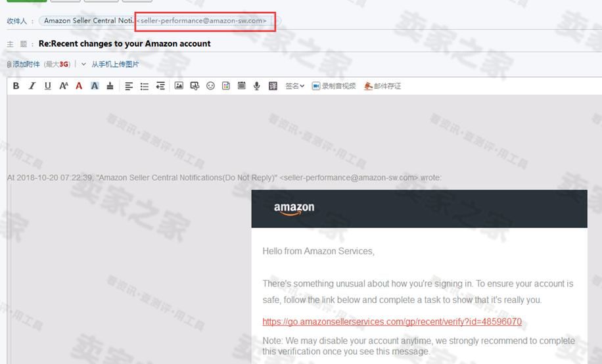The height and width of the screenshot is (364, 602).
Task: Click the screenshot capture icon
Action: pyautogui.click(x=195, y=86)
